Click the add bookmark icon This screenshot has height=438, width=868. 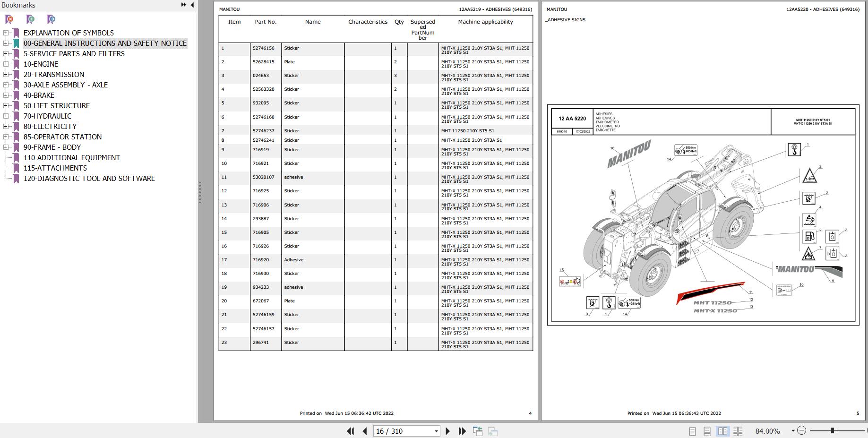point(30,19)
